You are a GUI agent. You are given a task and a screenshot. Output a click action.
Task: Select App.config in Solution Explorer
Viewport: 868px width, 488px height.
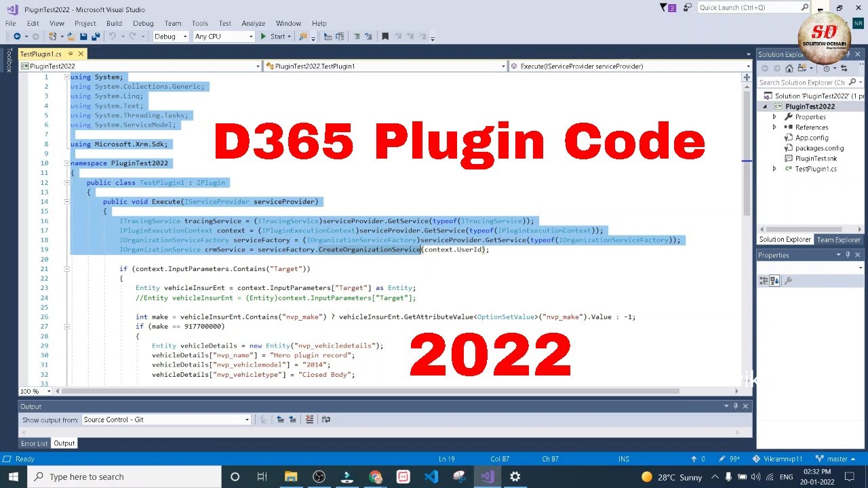click(811, 138)
